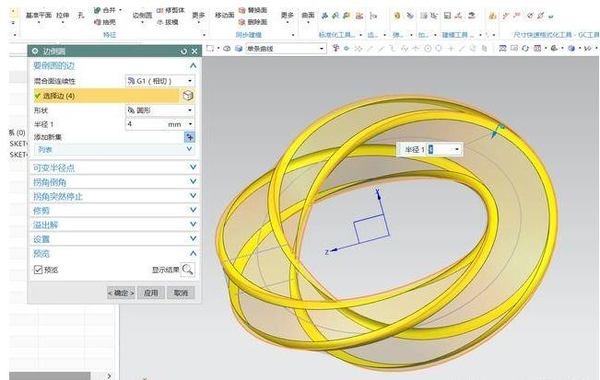The image size is (600, 380).
Task: Expand the 修剪 section
Action: coord(193,210)
